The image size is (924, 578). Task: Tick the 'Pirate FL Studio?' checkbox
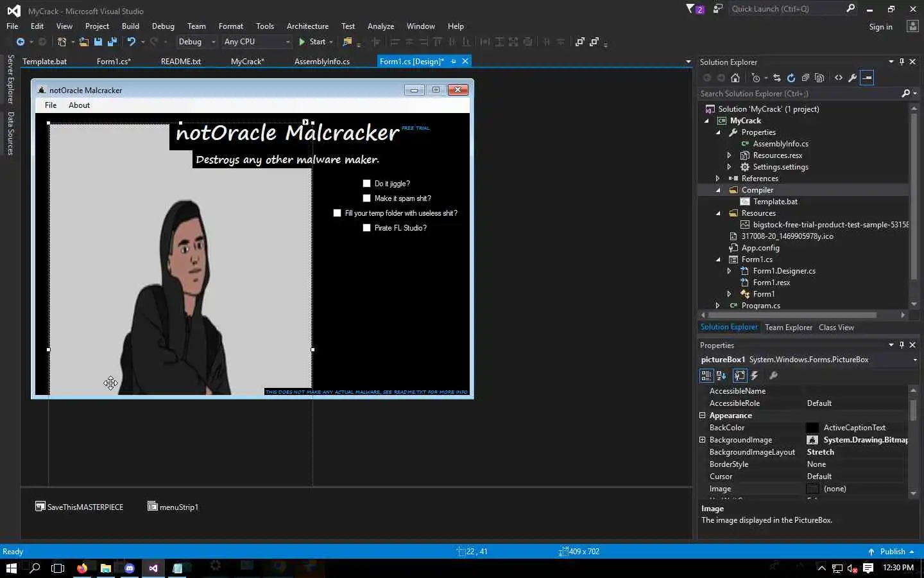pos(366,228)
